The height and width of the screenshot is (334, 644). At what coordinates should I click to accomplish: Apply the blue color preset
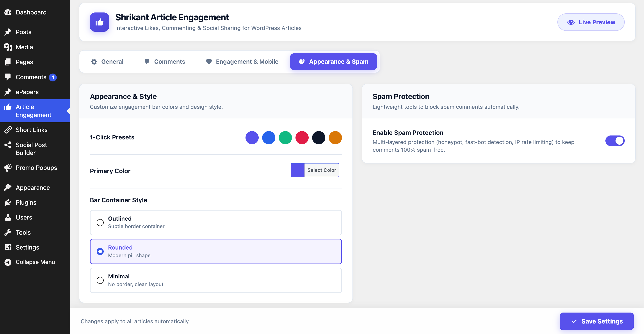click(269, 137)
